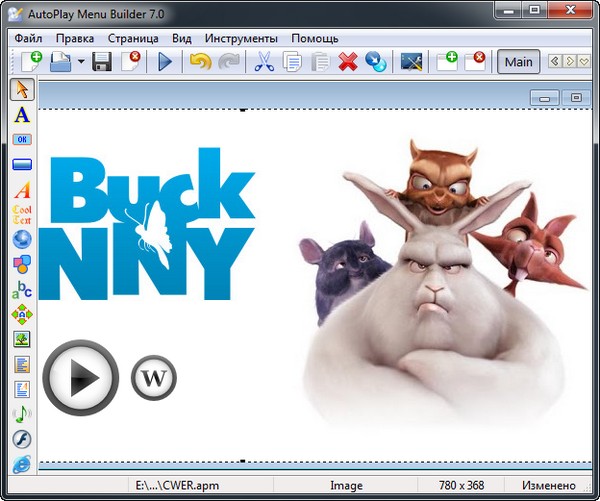Image resolution: width=600 pixels, height=501 pixels.
Task: Add a new page with the green plus icon
Action: (x=446, y=62)
